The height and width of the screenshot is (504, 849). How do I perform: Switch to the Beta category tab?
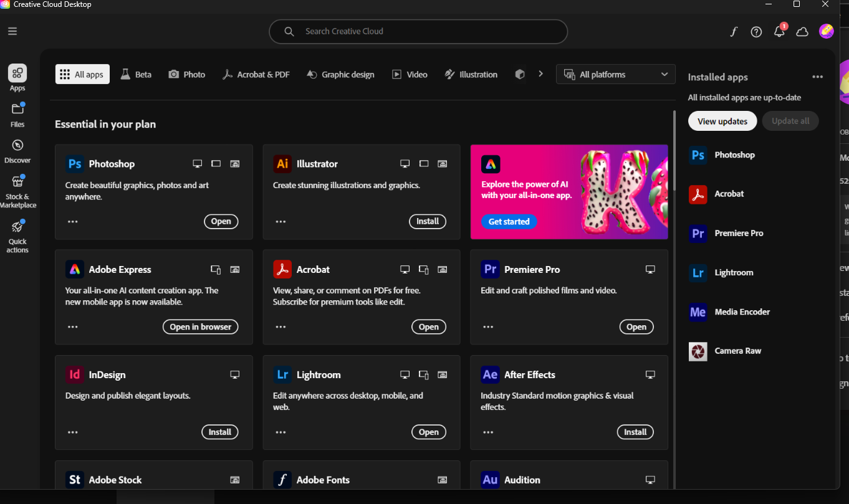coord(136,74)
